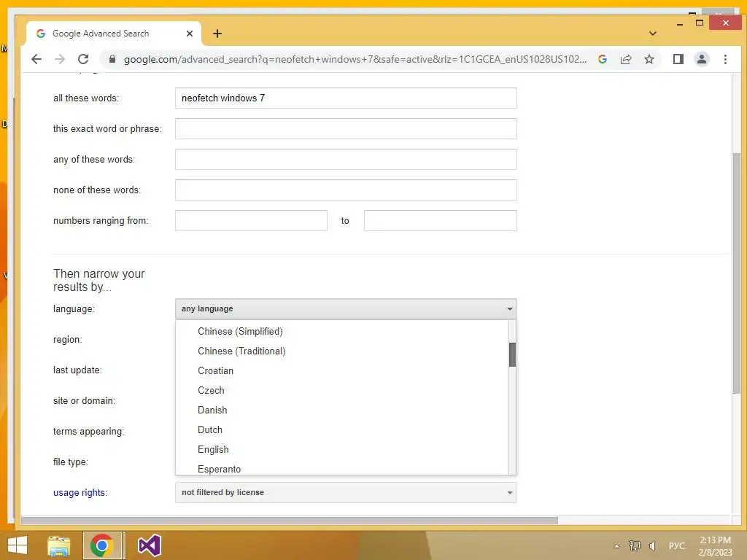Open File Explorer from the taskbar
747x560 pixels.
point(59,545)
